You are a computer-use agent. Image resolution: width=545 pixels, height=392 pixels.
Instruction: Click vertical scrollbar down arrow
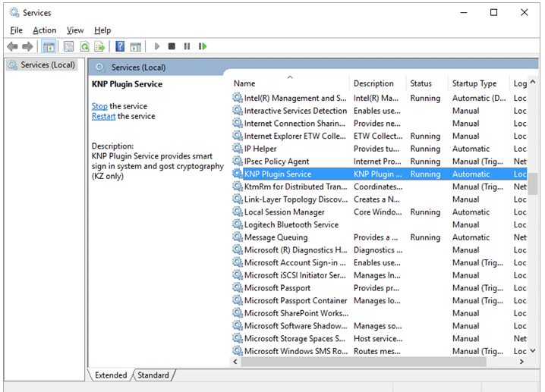click(533, 351)
